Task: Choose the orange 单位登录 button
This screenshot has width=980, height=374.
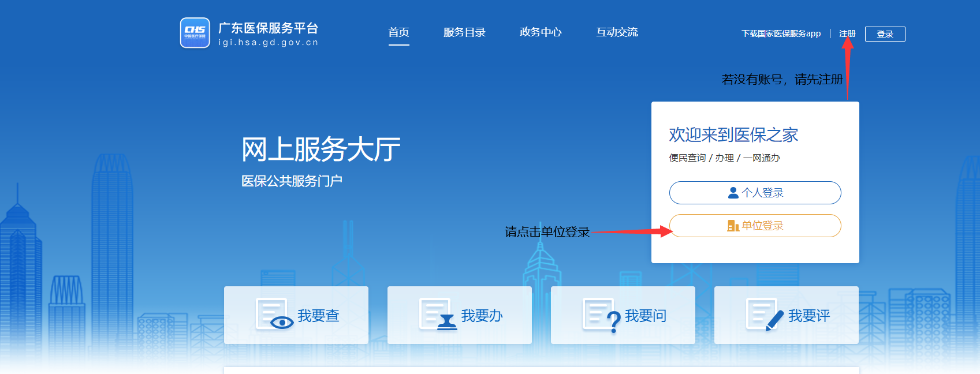Action: point(755,226)
